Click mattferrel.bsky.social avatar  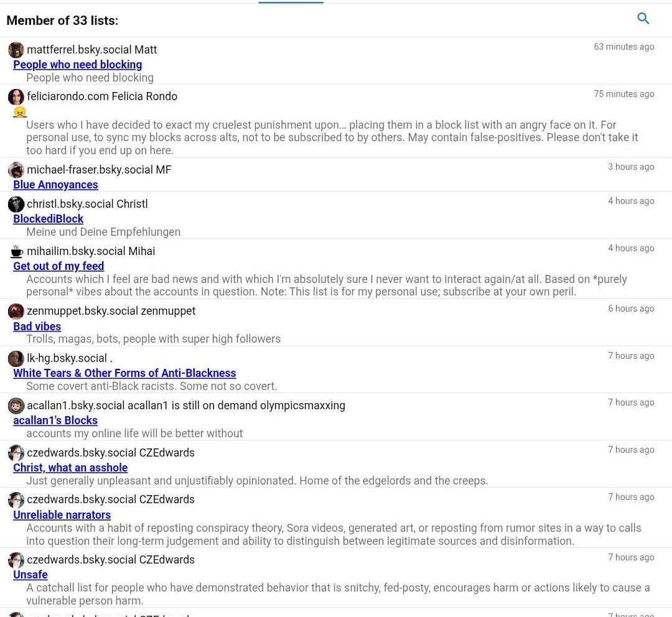pos(16,50)
